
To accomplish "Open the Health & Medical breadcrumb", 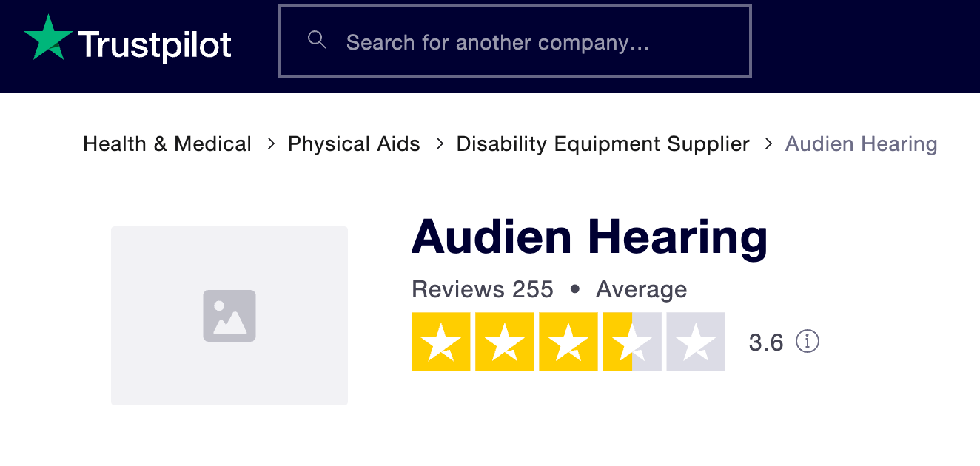I will coord(167,143).
